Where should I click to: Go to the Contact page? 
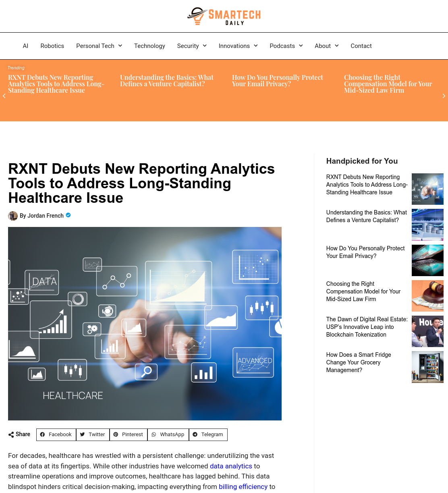click(x=361, y=46)
